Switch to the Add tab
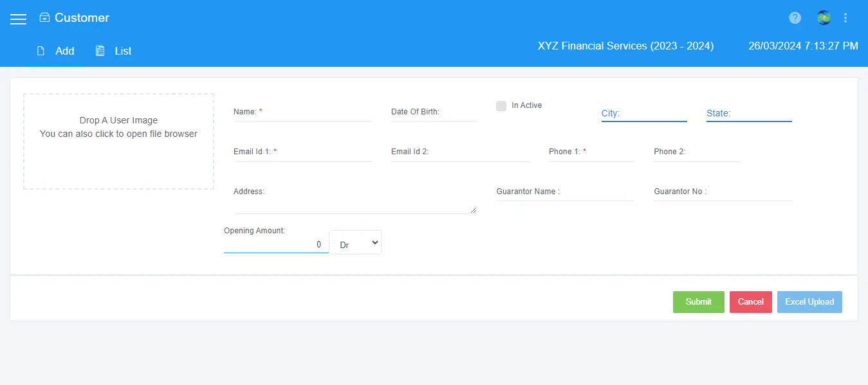The height and width of the screenshot is (385, 868). pos(56,51)
